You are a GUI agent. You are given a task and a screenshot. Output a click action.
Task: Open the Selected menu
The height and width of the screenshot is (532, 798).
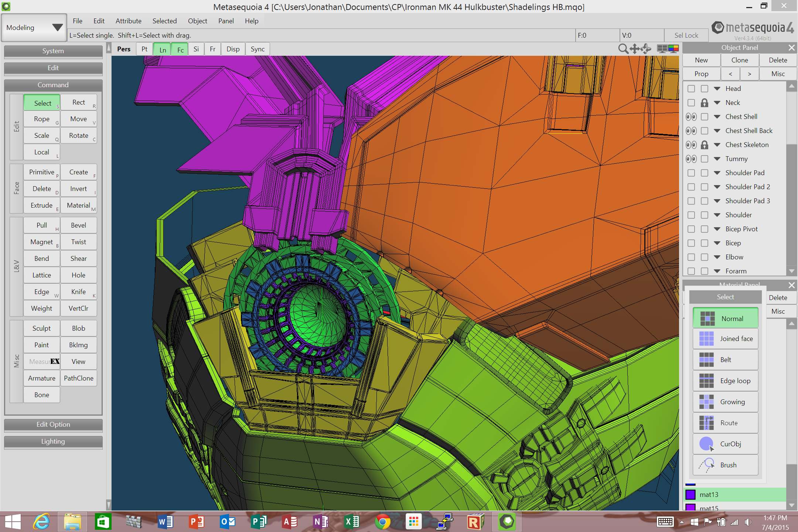(x=164, y=21)
